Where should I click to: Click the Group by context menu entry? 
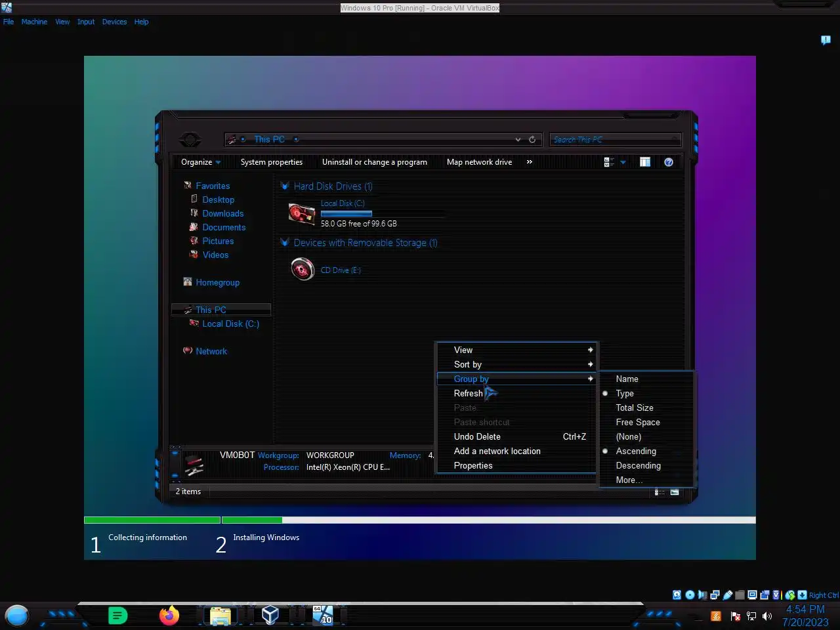pos(516,379)
